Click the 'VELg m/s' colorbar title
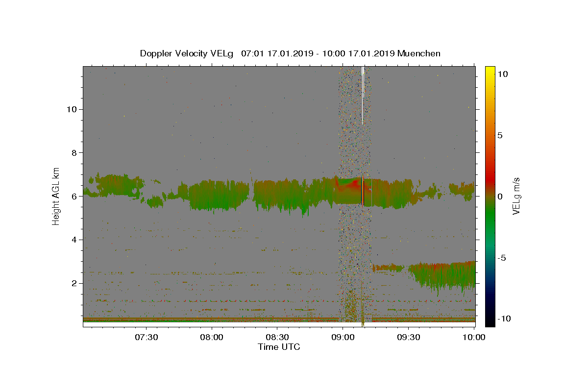The width and height of the screenshot is (588, 392). [516, 196]
